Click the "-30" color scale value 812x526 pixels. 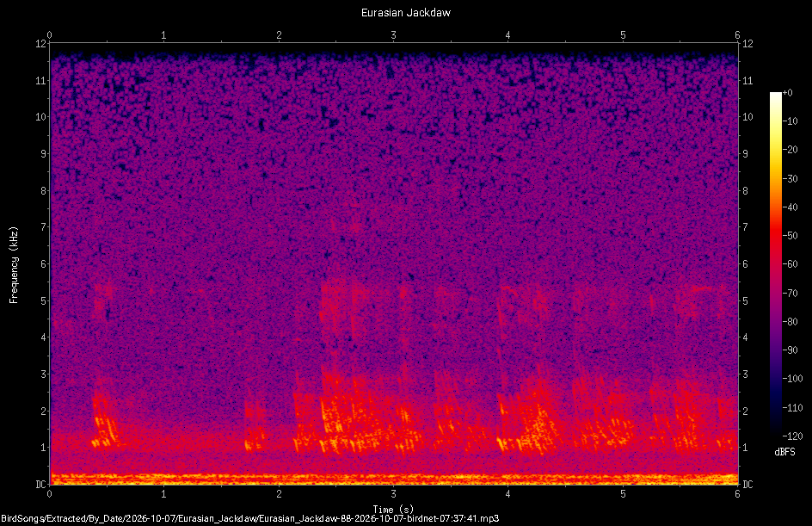(x=790, y=179)
